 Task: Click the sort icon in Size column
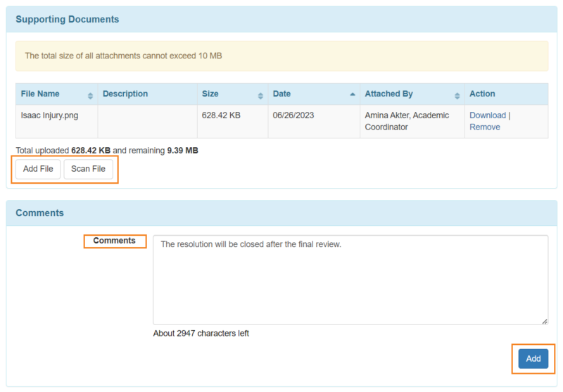(x=260, y=95)
